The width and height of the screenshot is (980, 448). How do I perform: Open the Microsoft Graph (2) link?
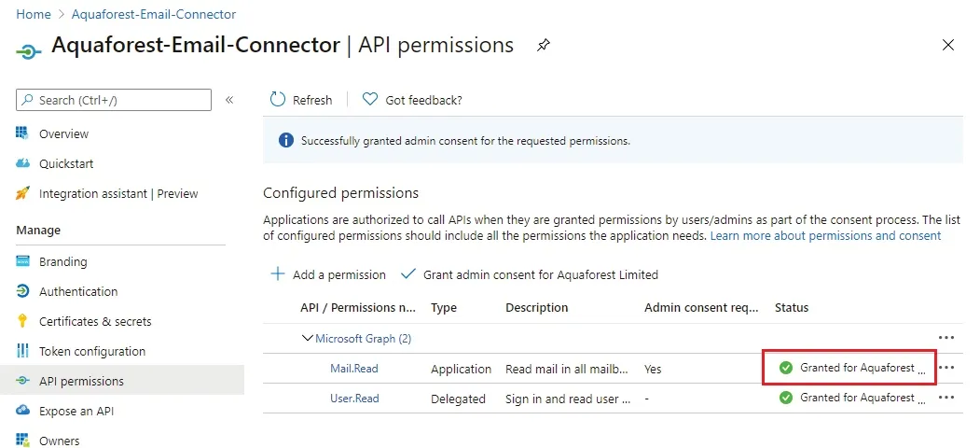pos(363,339)
